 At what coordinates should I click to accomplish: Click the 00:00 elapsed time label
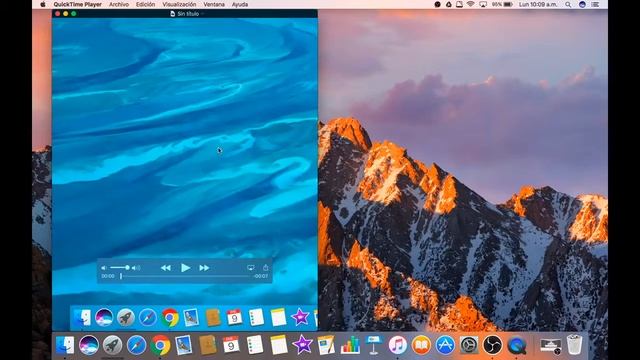[x=108, y=276]
